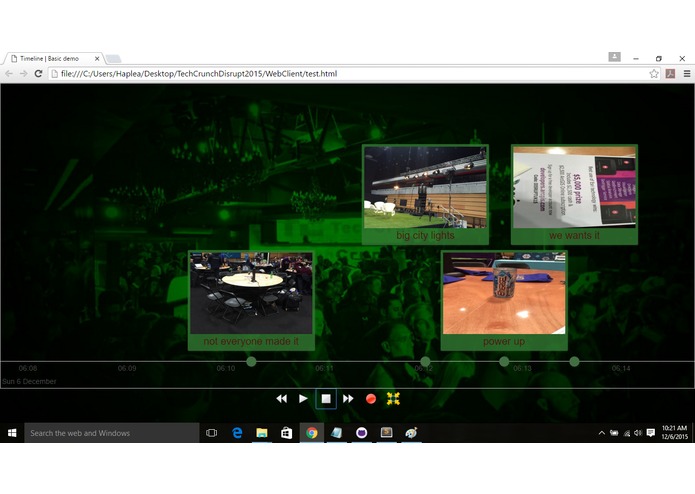Open the Chrome hamburger menu
Screen dimensions: 695x494
687,74
